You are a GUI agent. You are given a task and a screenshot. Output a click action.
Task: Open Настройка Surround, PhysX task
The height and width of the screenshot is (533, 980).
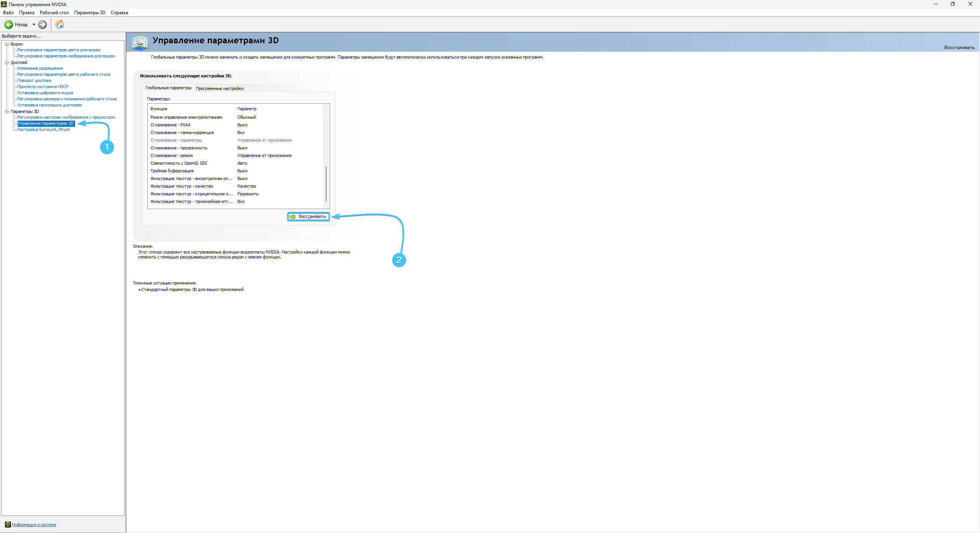(x=44, y=129)
